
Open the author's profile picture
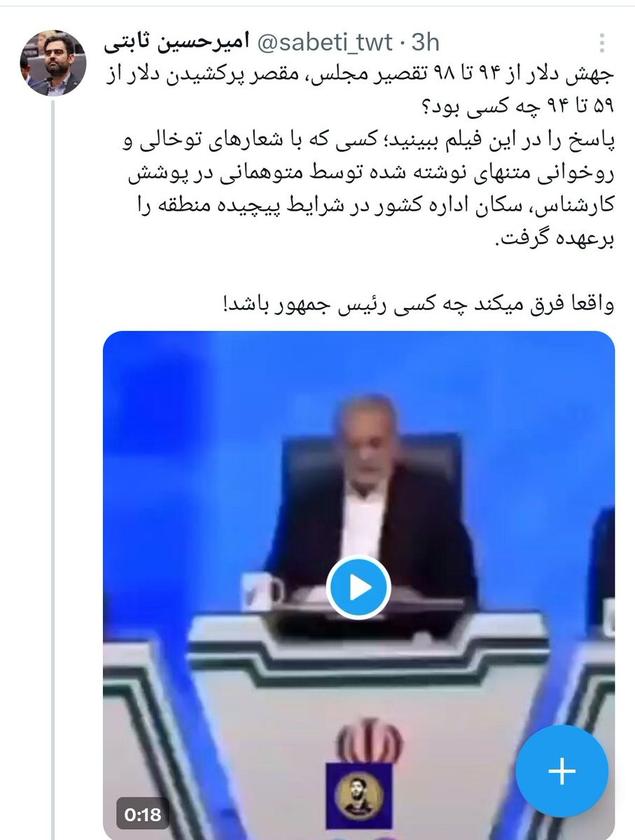(51, 64)
